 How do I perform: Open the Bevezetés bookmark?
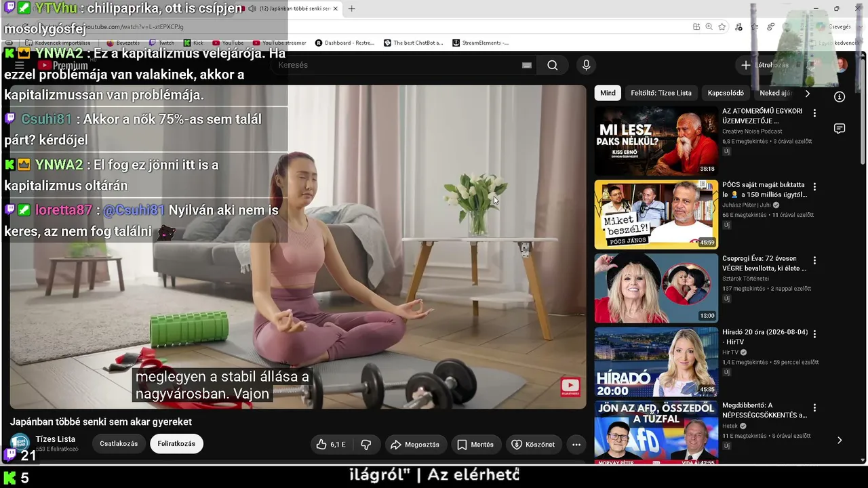[123, 43]
